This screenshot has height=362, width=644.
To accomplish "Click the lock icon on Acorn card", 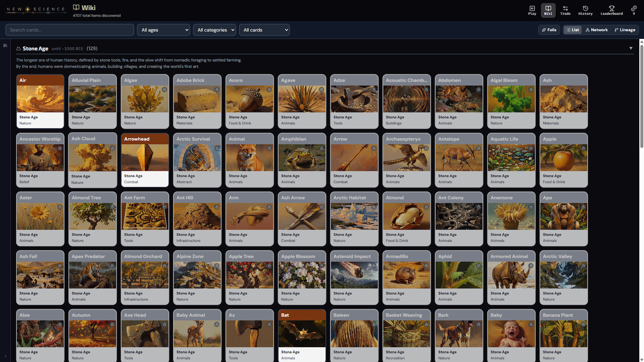I will [x=269, y=90].
